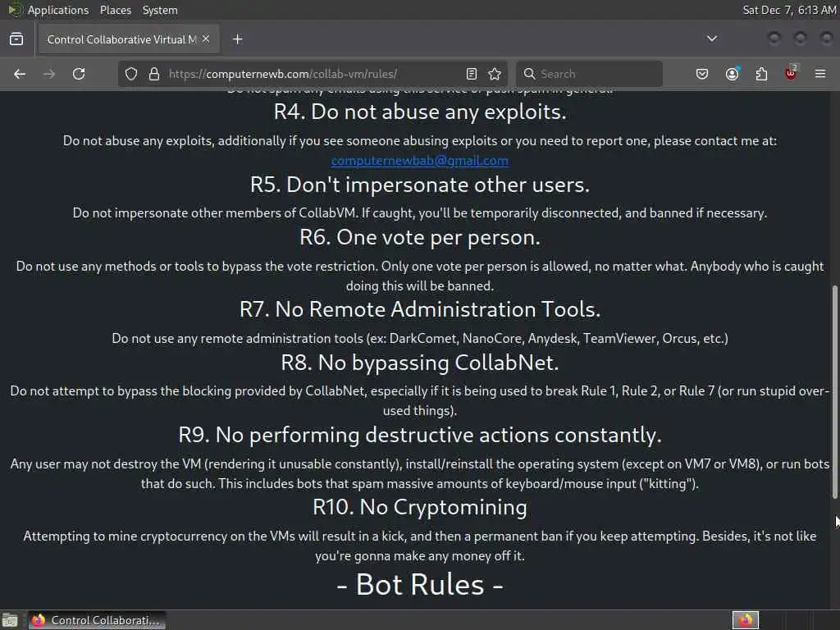The image size is (840, 630).
Task: Click the Firefox workspace switcher thumbnail
Action: click(x=746, y=620)
